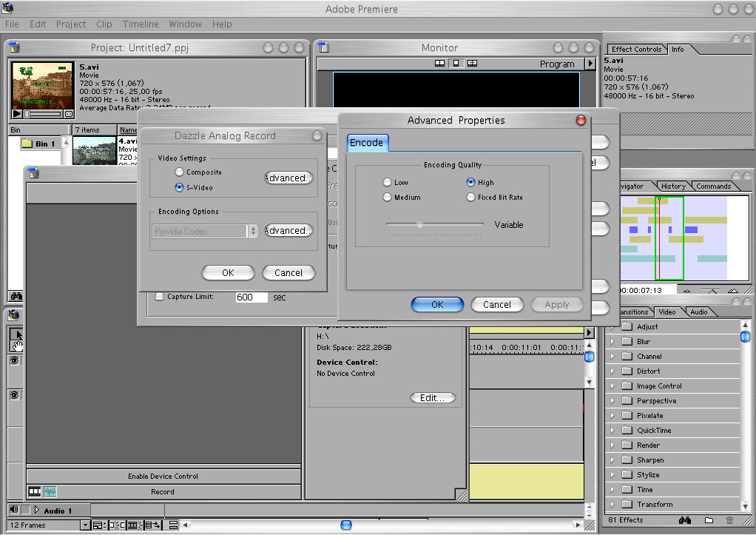Click the Edit button under Device Control

point(432,397)
